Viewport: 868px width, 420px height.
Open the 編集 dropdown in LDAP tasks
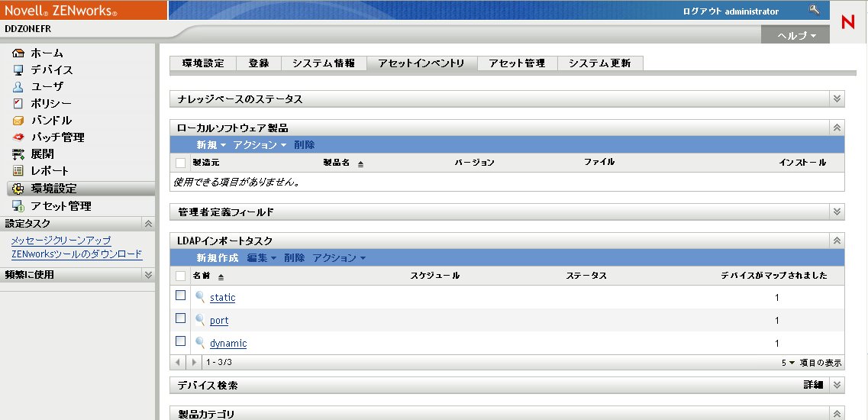261,258
